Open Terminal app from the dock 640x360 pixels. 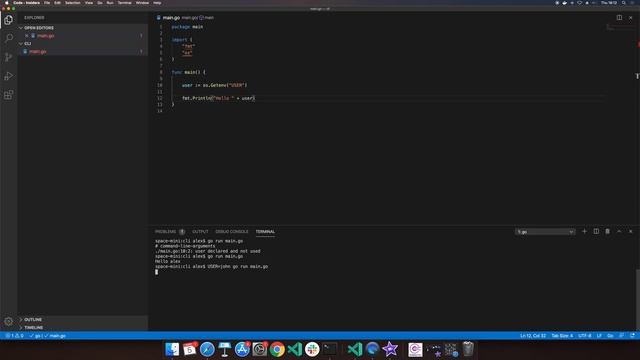[330, 349]
